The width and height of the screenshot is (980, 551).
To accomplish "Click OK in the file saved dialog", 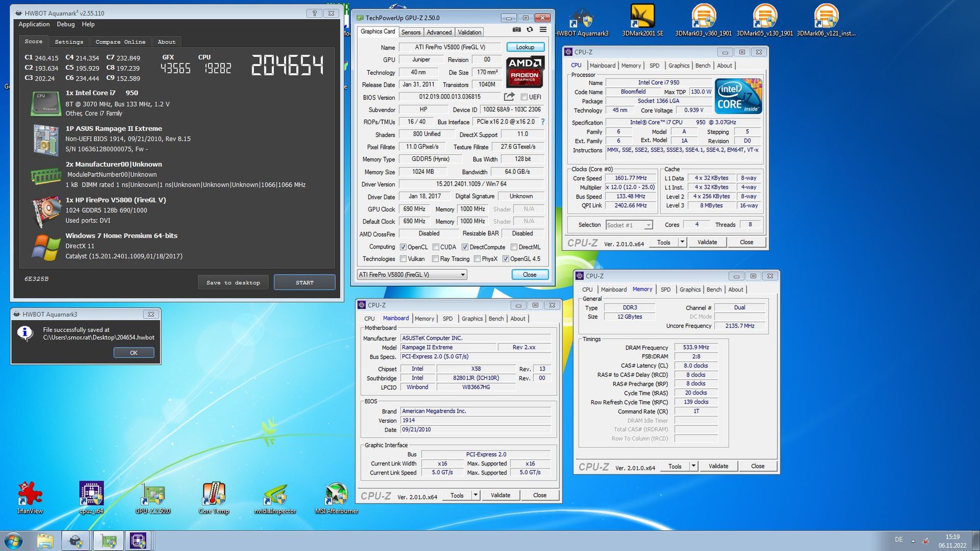I will coord(134,353).
